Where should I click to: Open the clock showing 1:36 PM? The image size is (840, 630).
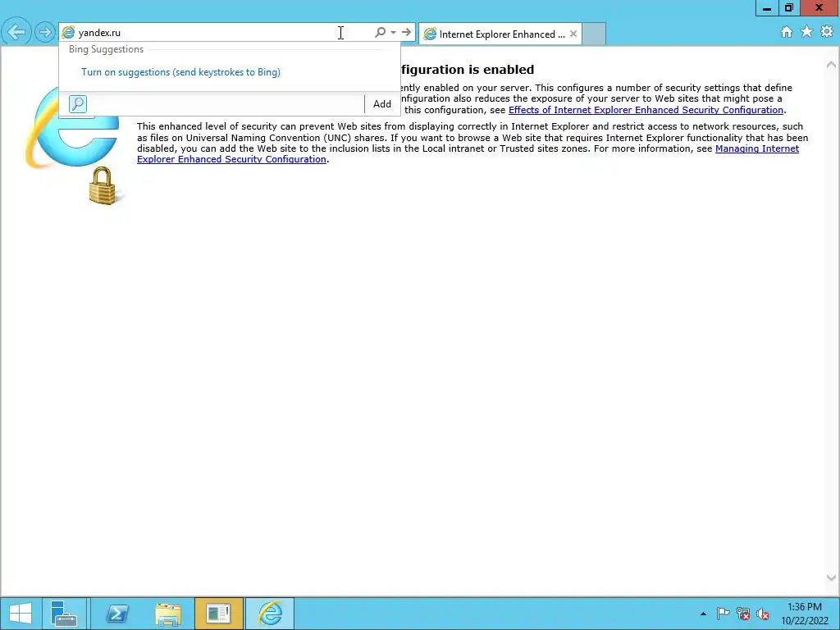(805, 614)
